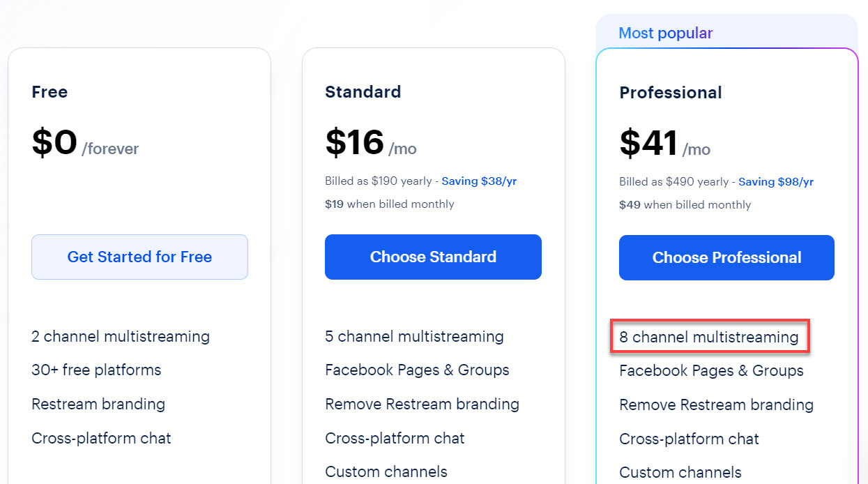The width and height of the screenshot is (868, 484).
Task: Click Remove Restream branding in Professional plan
Action: (716, 404)
